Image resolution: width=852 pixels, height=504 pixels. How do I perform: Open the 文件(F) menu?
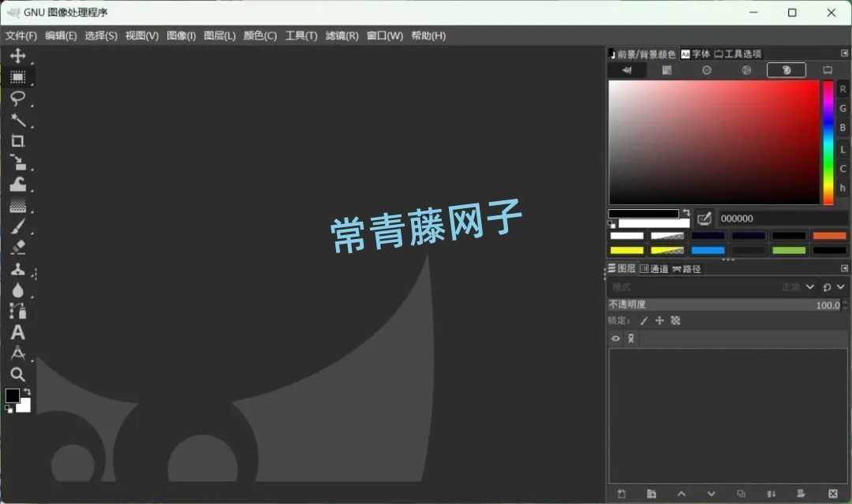click(x=21, y=35)
